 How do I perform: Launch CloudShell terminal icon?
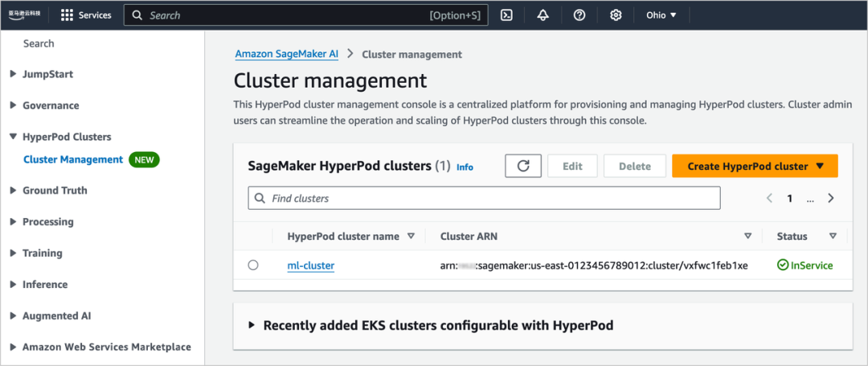[506, 15]
